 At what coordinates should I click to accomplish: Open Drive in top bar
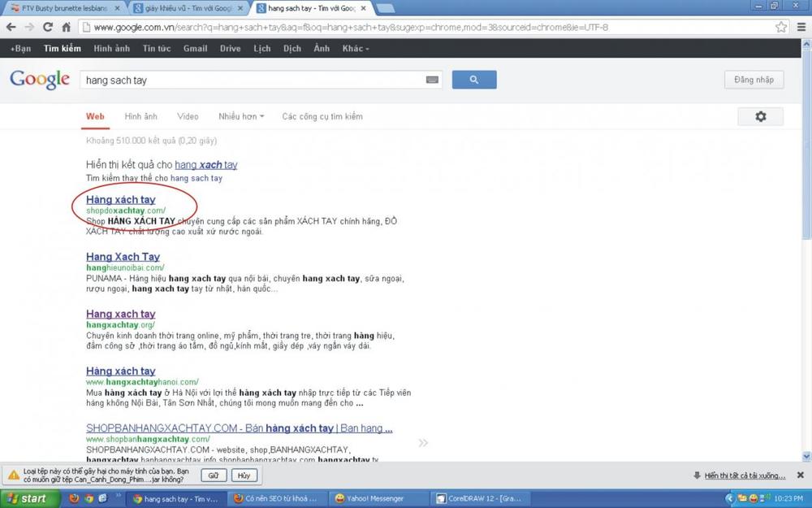230,48
